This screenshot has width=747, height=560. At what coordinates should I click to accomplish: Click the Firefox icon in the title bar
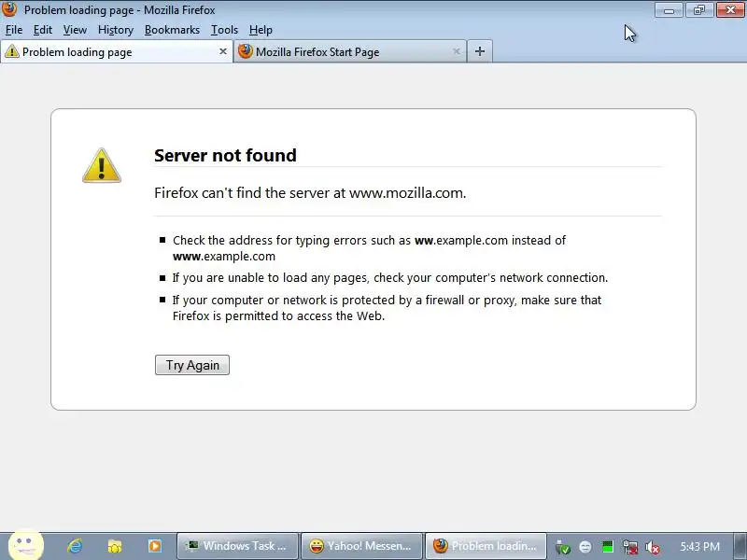(9, 9)
